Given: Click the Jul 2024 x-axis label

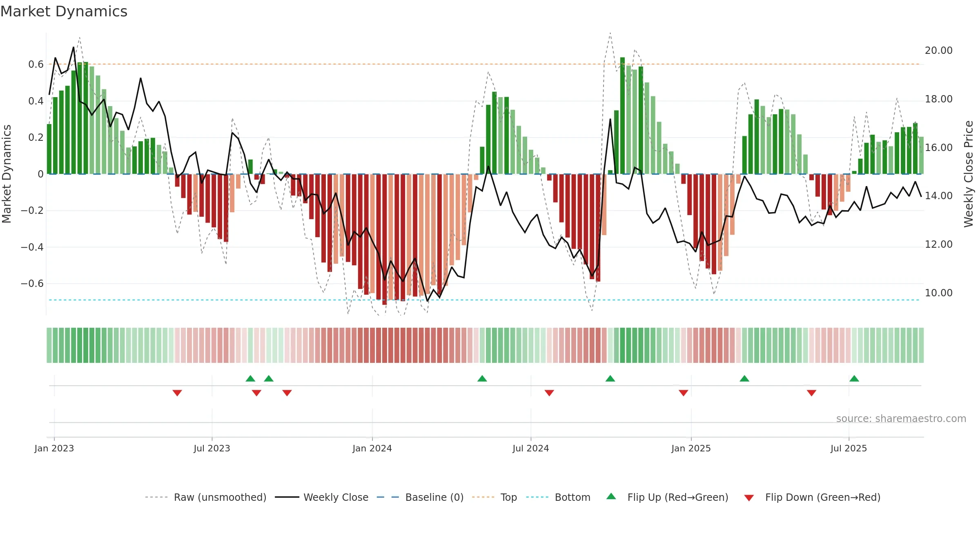Looking at the screenshot, I should (531, 448).
